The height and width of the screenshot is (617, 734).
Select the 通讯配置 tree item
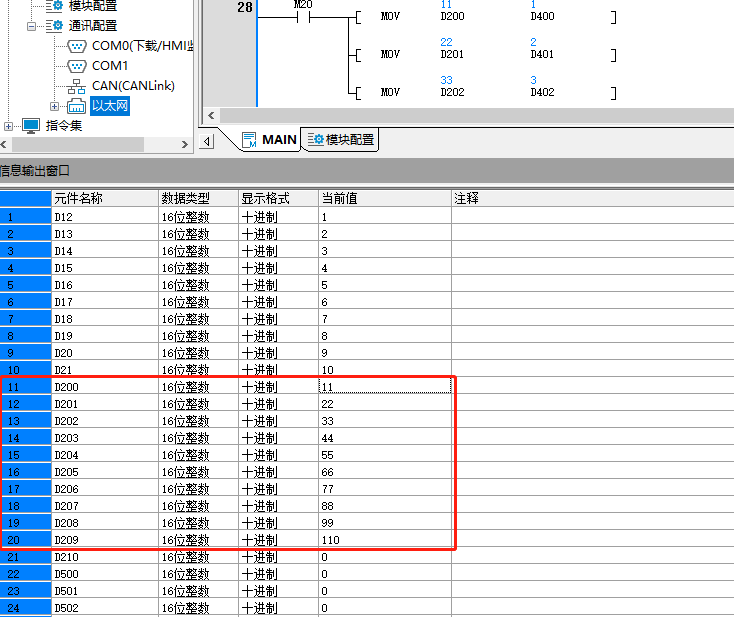(93, 26)
